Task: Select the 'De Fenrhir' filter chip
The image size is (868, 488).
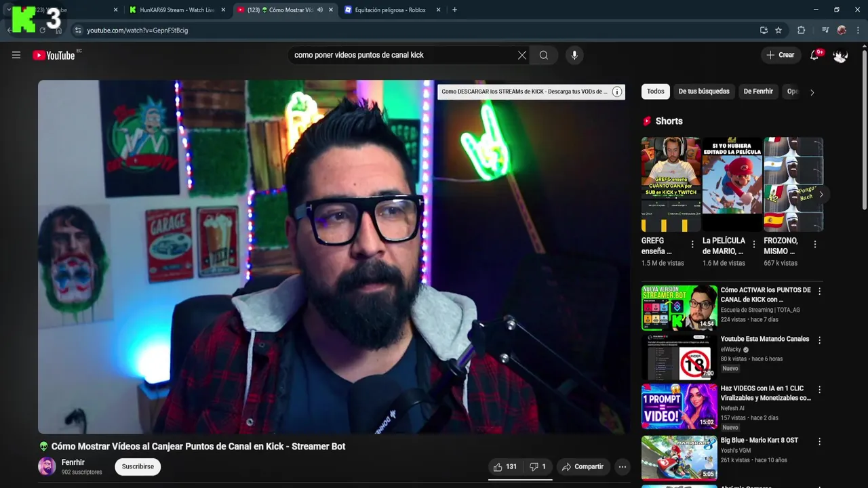Action: pos(758,91)
